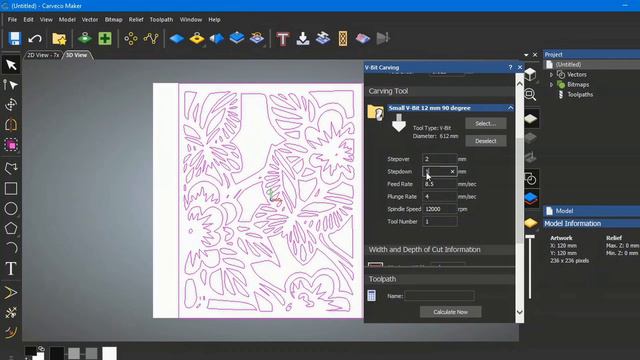The image size is (640, 360).
Task: Expand the Bitmaps tree node
Action: (x=551, y=84)
